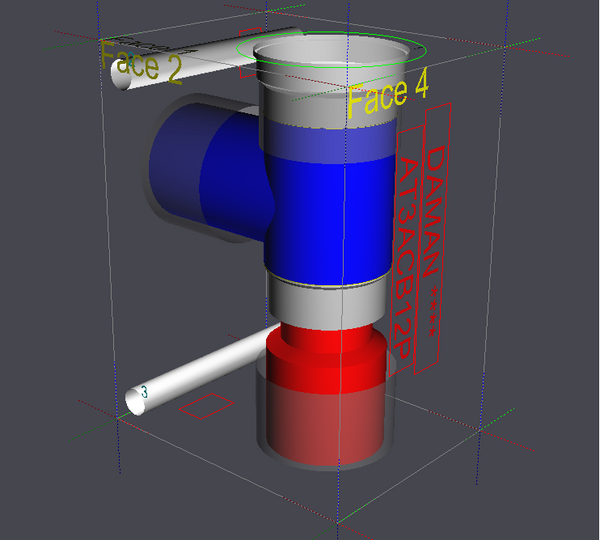The width and height of the screenshot is (600, 540).
Task: Select the blue side port cylinder
Action: click(x=209, y=168)
